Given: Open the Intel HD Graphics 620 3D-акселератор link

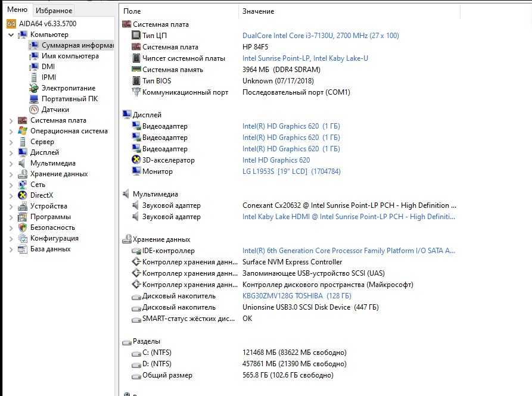Looking at the screenshot, I should (x=276, y=160).
